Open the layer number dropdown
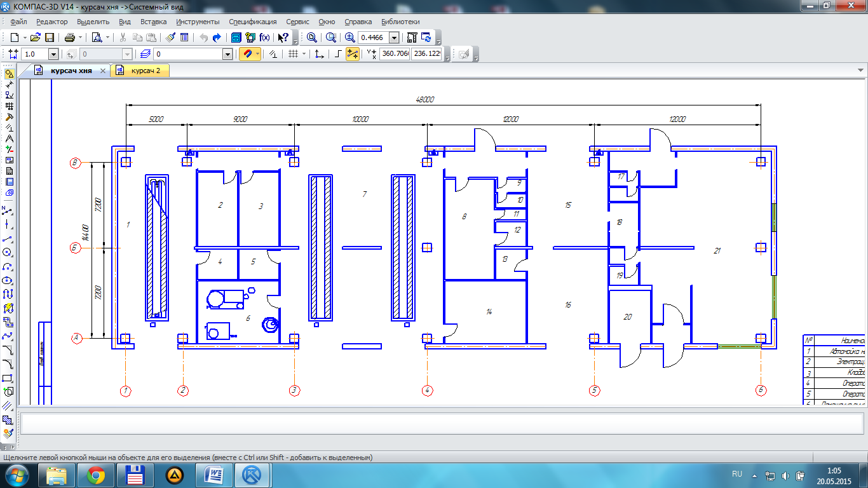Image resolution: width=868 pixels, height=488 pixels. 227,55
